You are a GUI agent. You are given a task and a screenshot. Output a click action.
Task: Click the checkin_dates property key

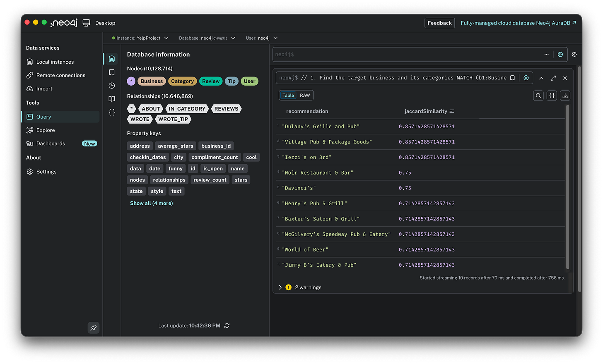tap(148, 157)
